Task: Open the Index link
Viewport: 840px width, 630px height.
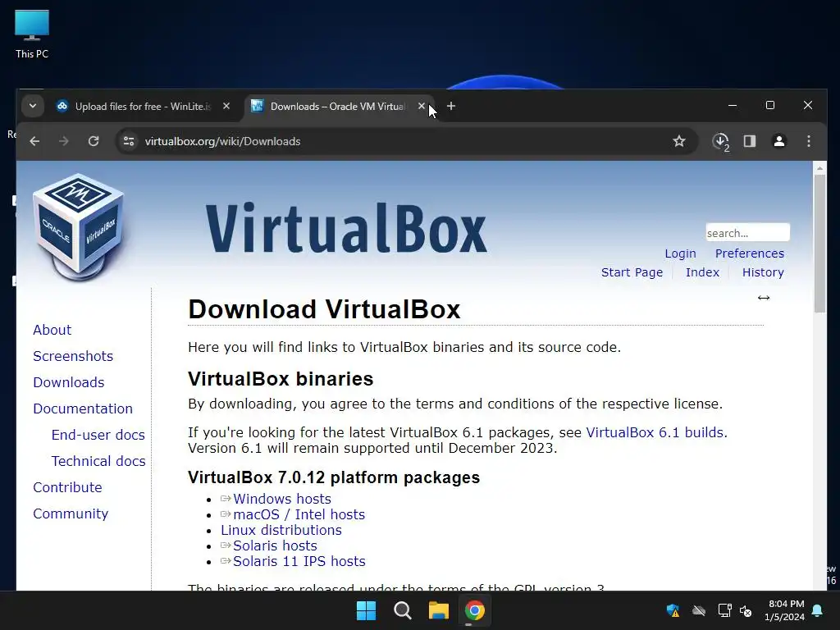Action: [x=702, y=272]
